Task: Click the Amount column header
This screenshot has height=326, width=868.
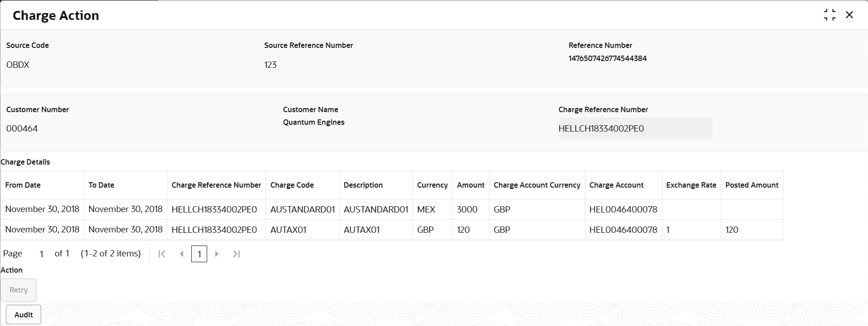Action: tap(470, 185)
